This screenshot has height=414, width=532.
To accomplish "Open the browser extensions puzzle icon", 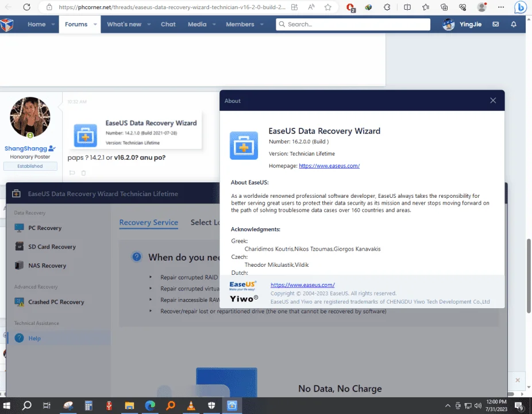I will click(x=387, y=7).
